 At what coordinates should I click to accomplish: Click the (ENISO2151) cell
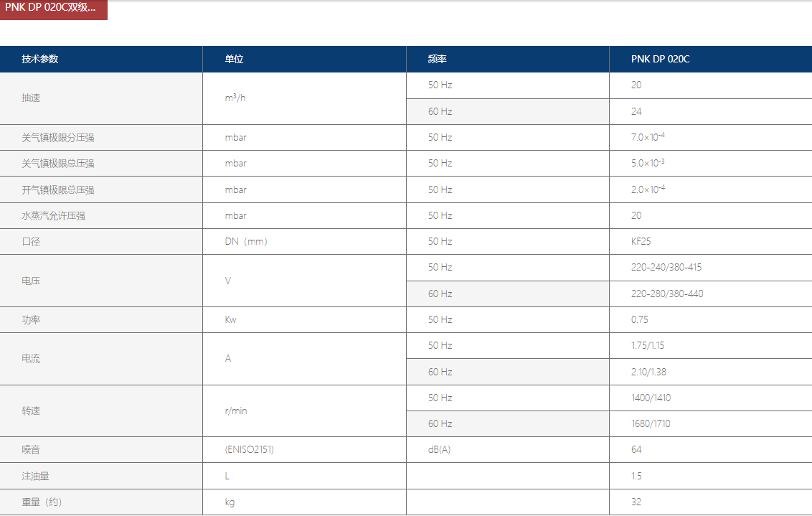coord(250,450)
